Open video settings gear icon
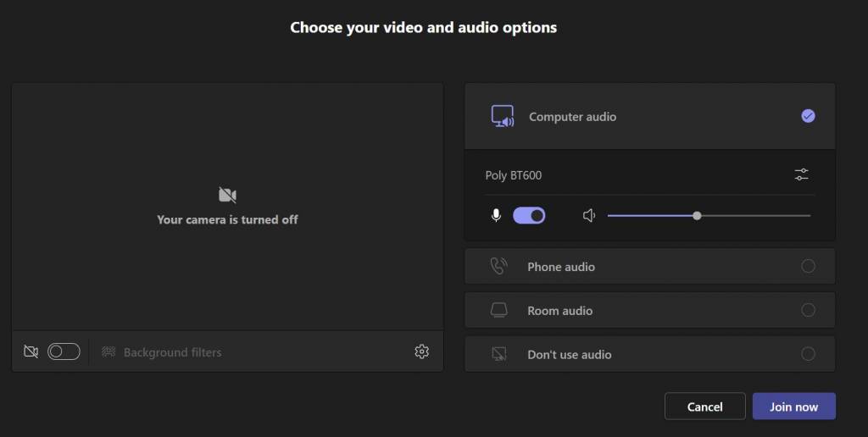 pos(421,351)
